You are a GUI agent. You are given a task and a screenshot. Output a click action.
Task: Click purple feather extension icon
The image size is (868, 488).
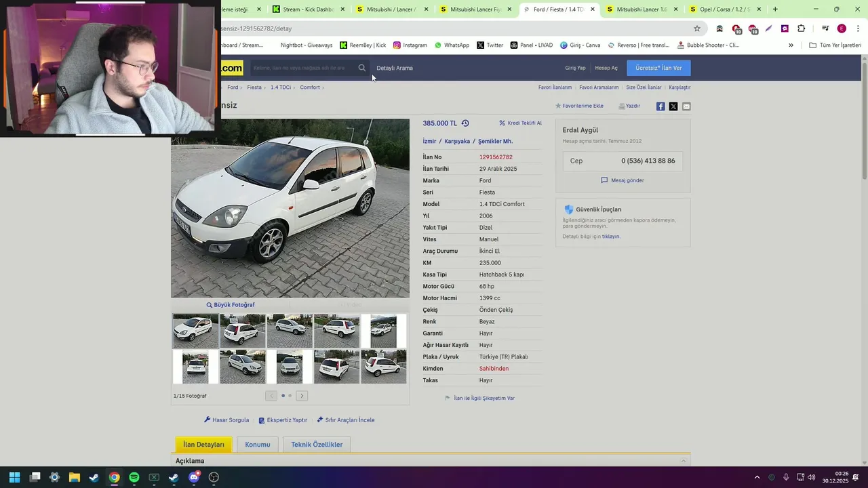pos(768,28)
